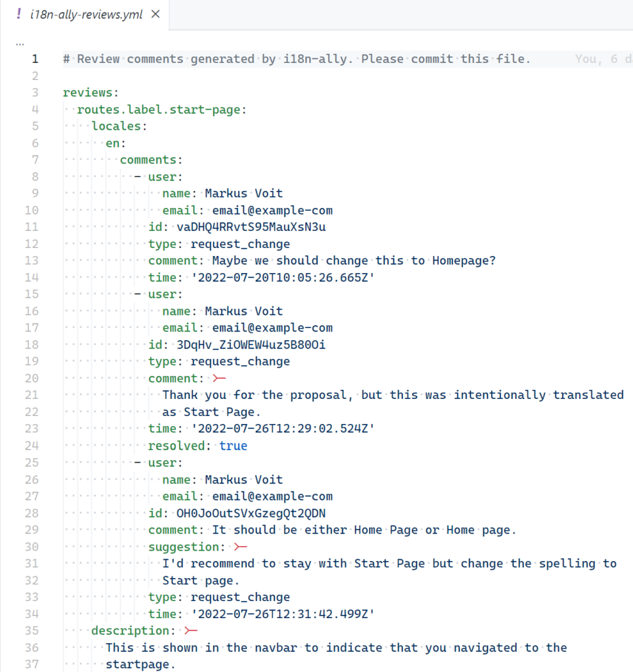The image size is (633, 672).
Task: Click 'Thank you for the proposal' text
Action: tap(255, 394)
